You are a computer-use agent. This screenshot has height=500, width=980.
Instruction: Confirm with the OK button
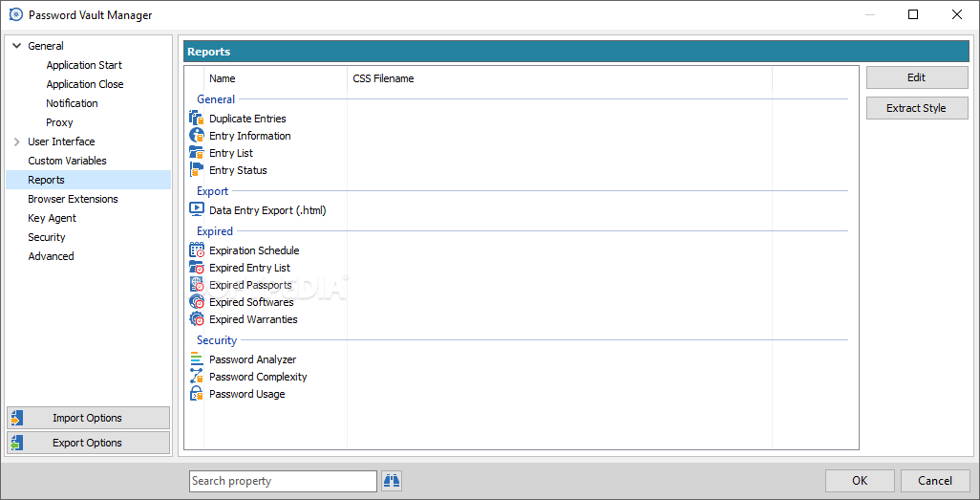click(860, 481)
